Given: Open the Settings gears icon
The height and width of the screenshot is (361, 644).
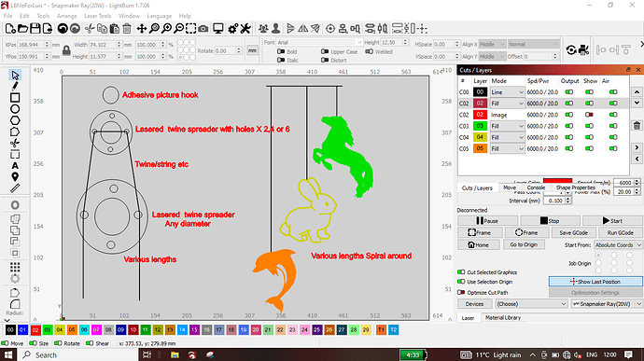Looking at the screenshot, I should coord(233,28).
